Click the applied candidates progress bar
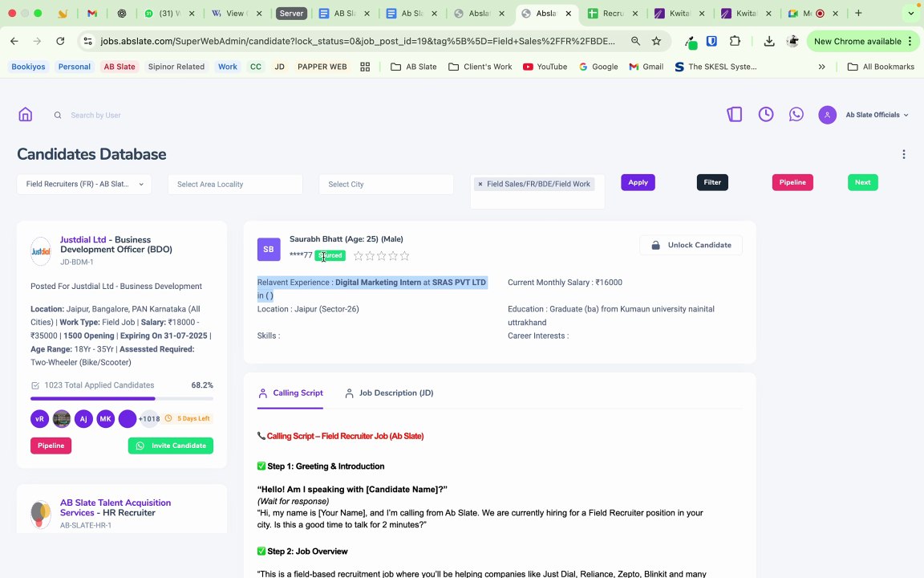The height and width of the screenshot is (578, 924). (x=122, y=399)
